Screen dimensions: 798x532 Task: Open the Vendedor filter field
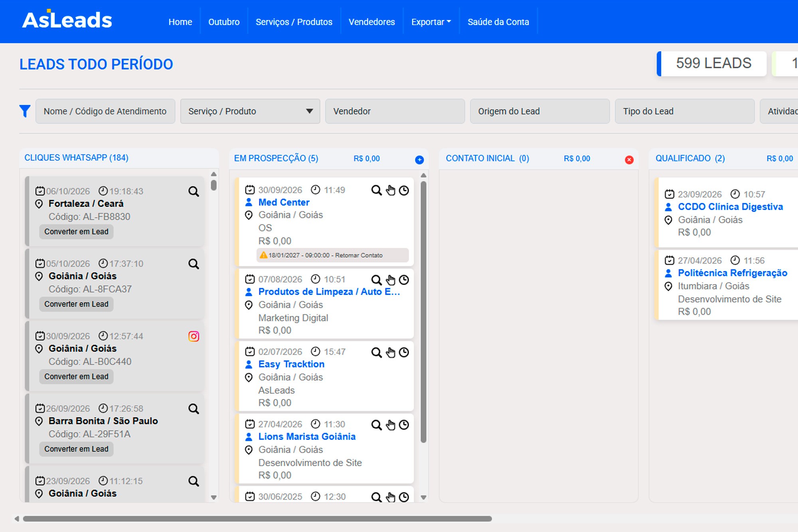pyautogui.click(x=395, y=111)
